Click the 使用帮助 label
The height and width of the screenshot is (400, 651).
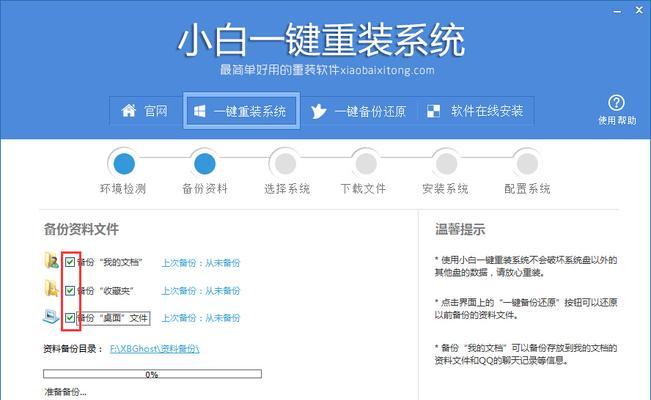pos(617,120)
